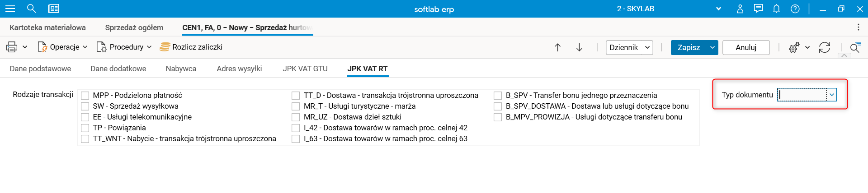Open the Kartoteka materiałowa tab
The height and width of the screenshot is (193, 868).
[x=47, y=28]
